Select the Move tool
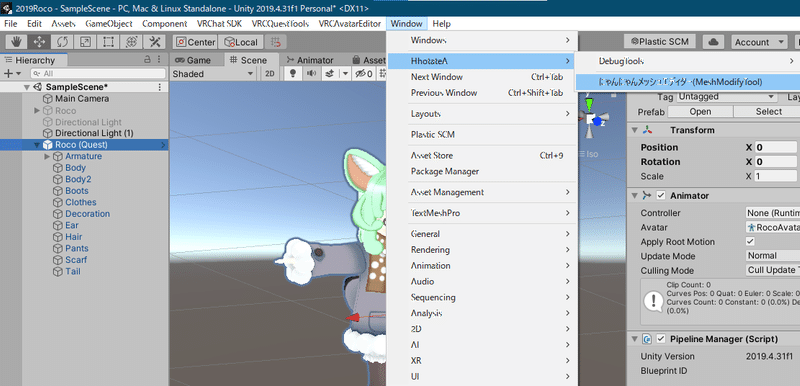This screenshot has height=386, width=800. 39,42
